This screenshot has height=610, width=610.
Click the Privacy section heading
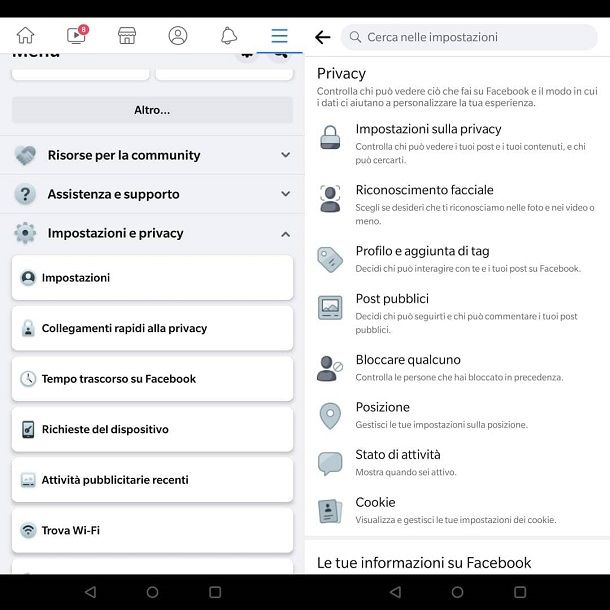coord(341,74)
